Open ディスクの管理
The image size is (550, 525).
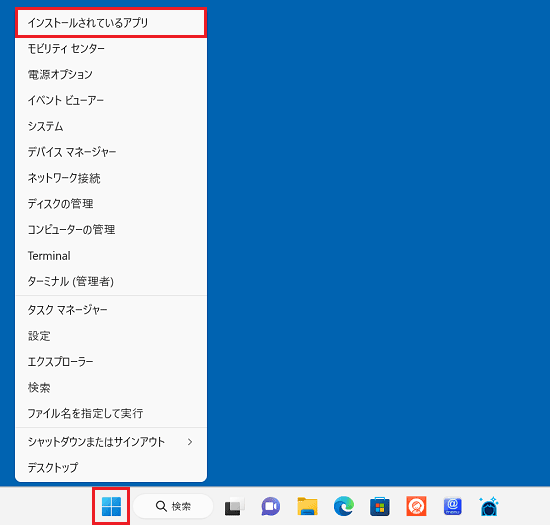click(x=111, y=204)
